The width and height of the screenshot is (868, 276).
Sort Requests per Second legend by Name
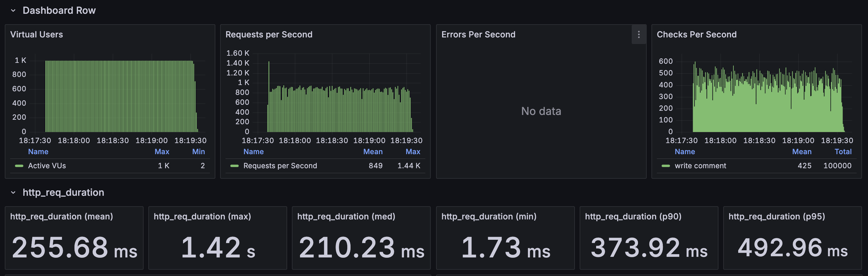pyautogui.click(x=253, y=152)
